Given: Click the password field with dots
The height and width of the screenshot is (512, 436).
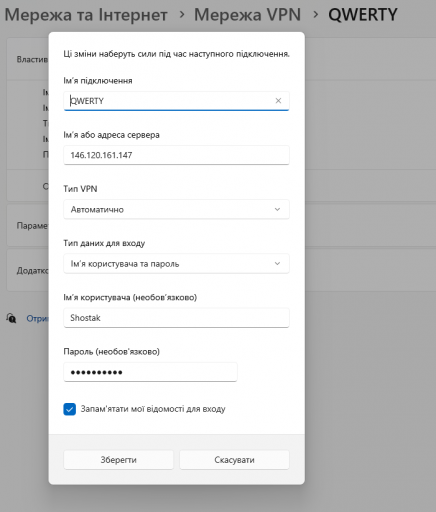Looking at the screenshot, I should [x=150, y=372].
